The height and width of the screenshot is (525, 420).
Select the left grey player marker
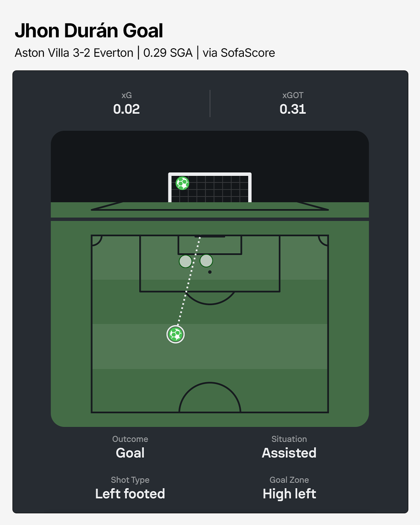coord(185,261)
